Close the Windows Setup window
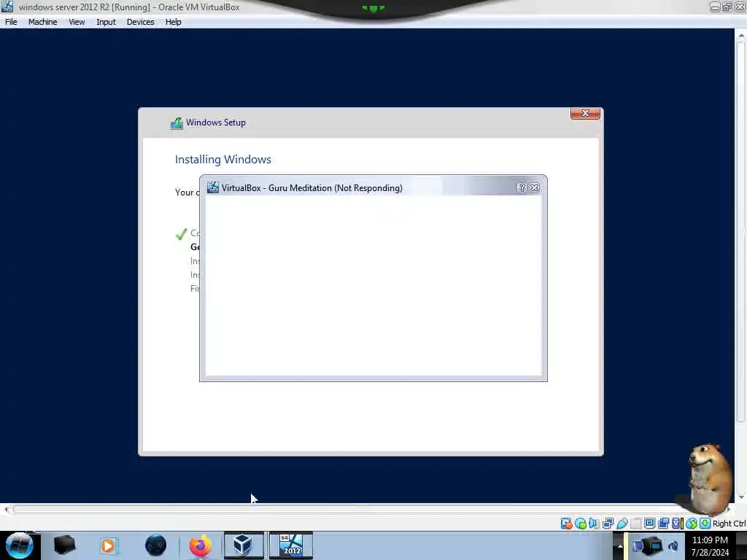The height and width of the screenshot is (560, 747). click(x=585, y=113)
